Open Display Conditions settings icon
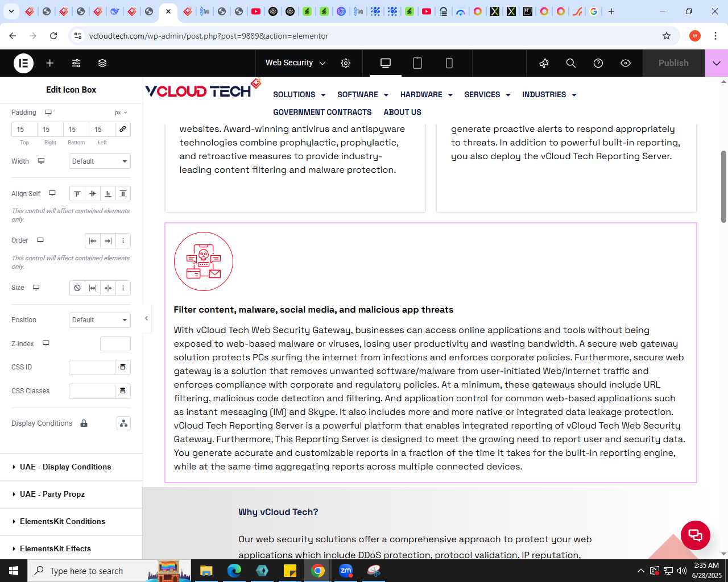Image resolution: width=728 pixels, height=582 pixels. (123, 423)
